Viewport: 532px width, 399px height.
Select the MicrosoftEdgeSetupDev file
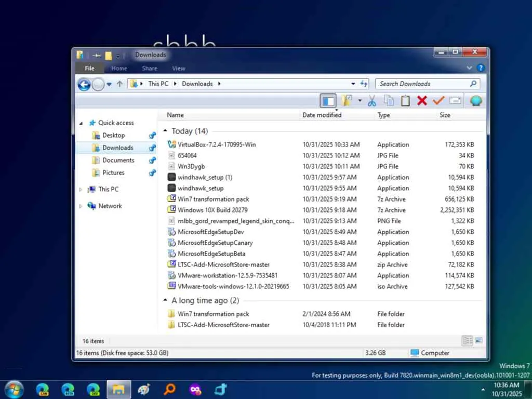pos(211,232)
